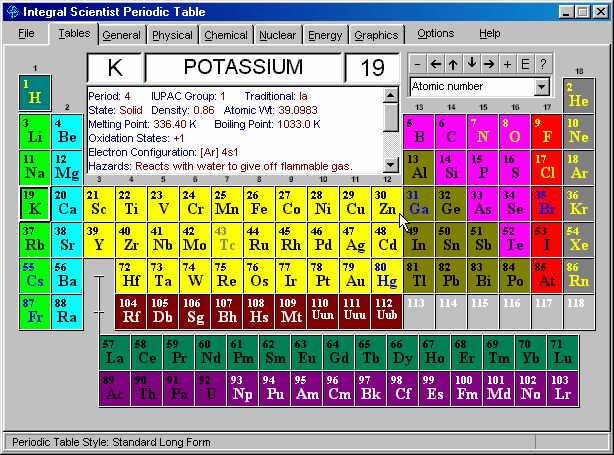This screenshot has width=614, height=455.
Task: Switch to the Graphics tab
Action: click(376, 35)
